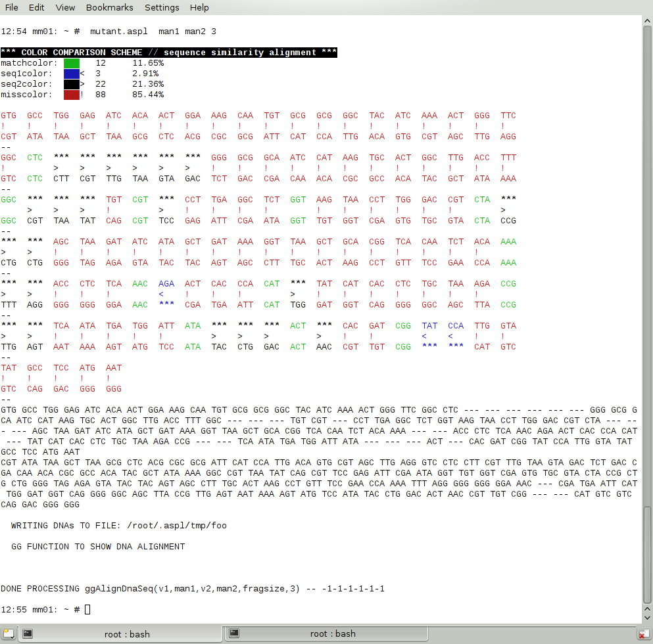This screenshot has height=644, width=653.
Task: Switch to the second root : bash tab
Action: point(333,634)
